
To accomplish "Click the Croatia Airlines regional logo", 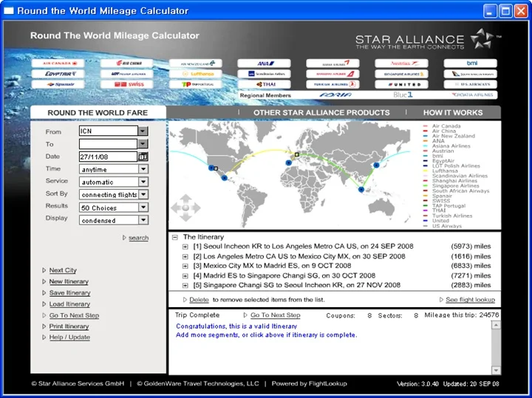I will click(472, 95).
